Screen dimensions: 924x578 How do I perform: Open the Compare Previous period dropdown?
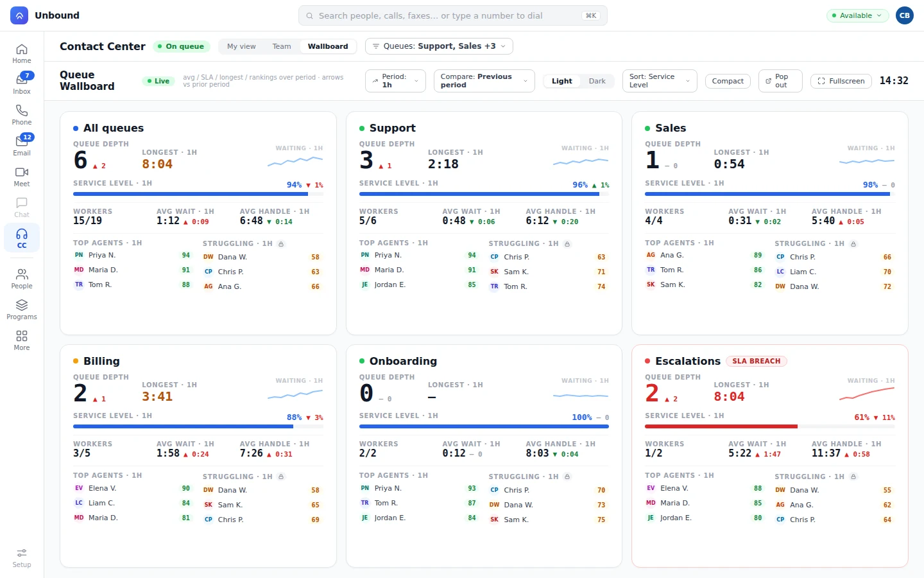point(484,81)
